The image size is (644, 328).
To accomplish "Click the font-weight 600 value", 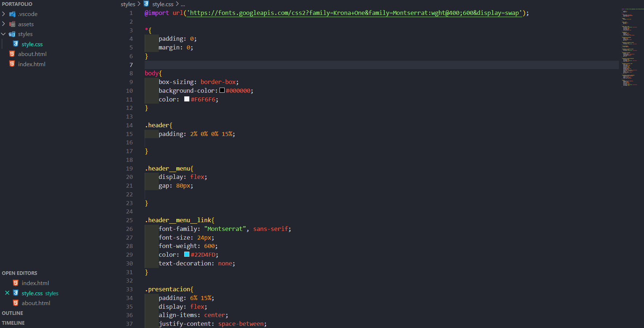I will point(209,246).
